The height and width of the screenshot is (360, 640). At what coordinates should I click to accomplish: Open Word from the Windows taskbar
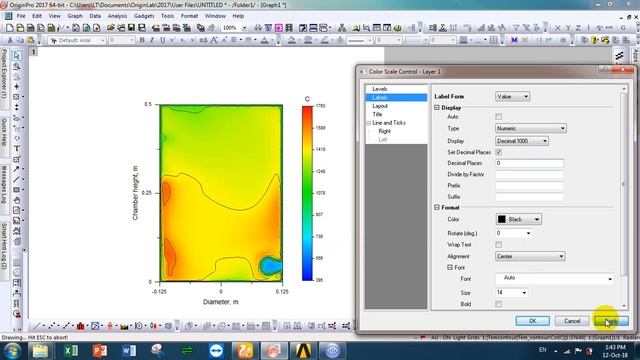(129, 350)
